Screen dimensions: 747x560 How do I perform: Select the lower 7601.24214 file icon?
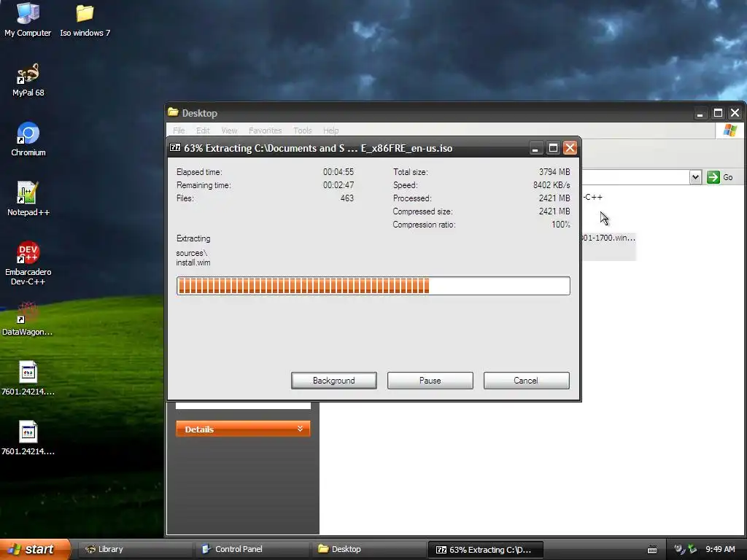(x=28, y=437)
